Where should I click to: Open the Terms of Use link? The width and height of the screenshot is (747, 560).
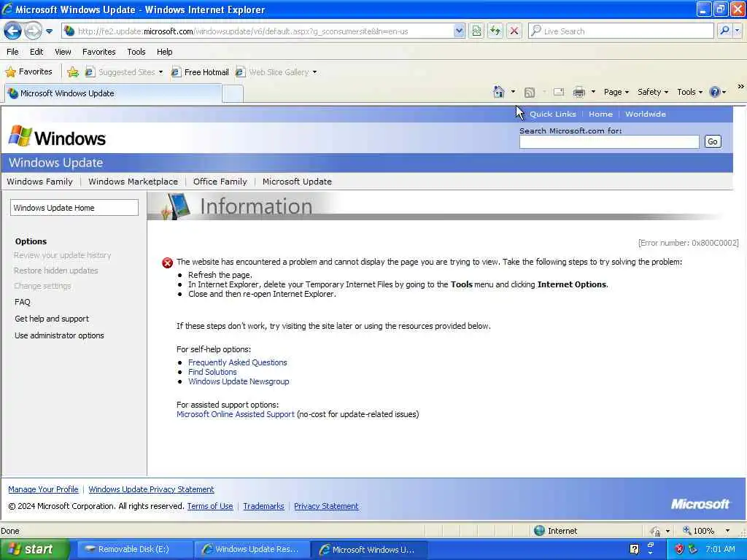[210, 506]
